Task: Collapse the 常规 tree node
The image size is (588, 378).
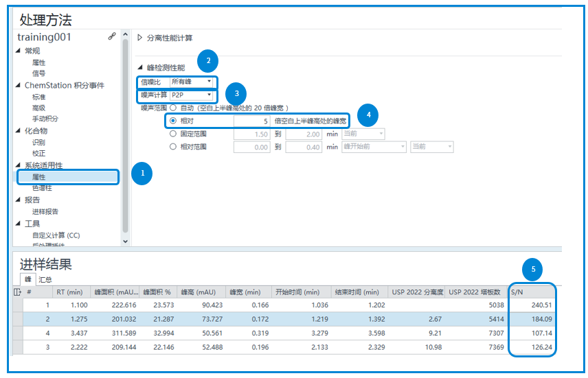Action: tap(18, 51)
